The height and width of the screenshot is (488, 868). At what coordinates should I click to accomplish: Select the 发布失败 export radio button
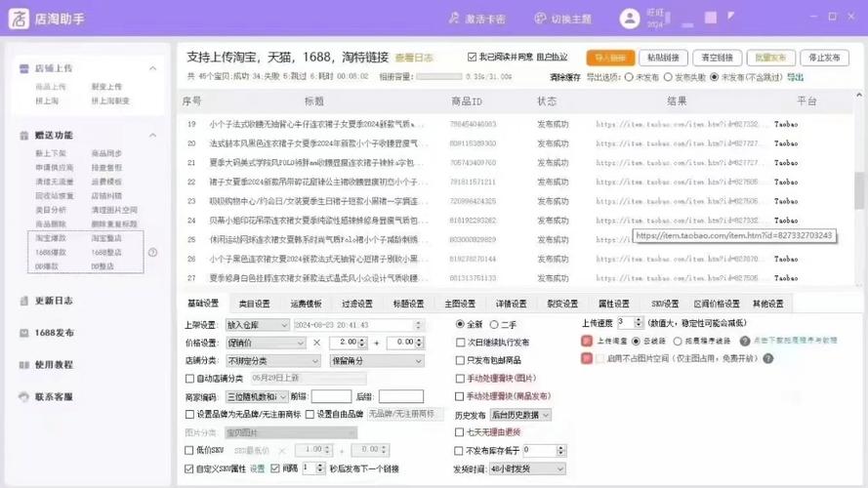(668, 77)
